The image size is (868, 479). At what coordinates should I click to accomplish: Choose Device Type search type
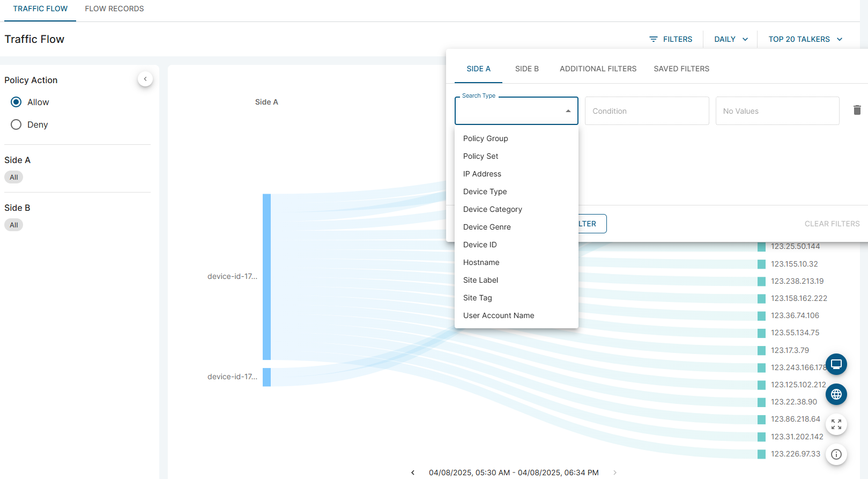[516, 191]
